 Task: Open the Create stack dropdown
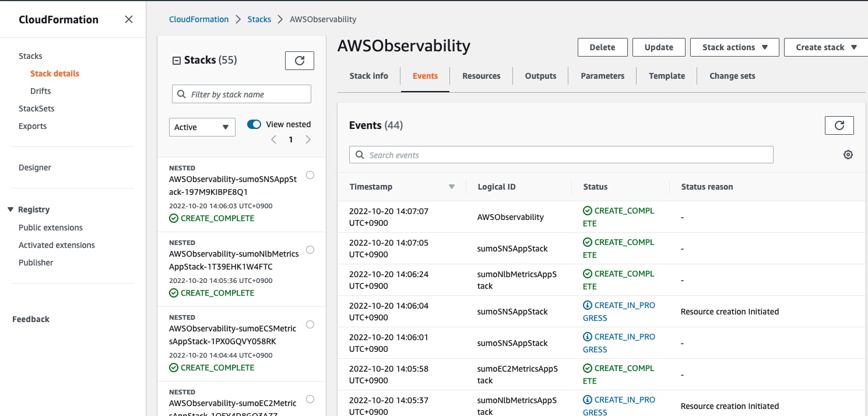point(825,47)
